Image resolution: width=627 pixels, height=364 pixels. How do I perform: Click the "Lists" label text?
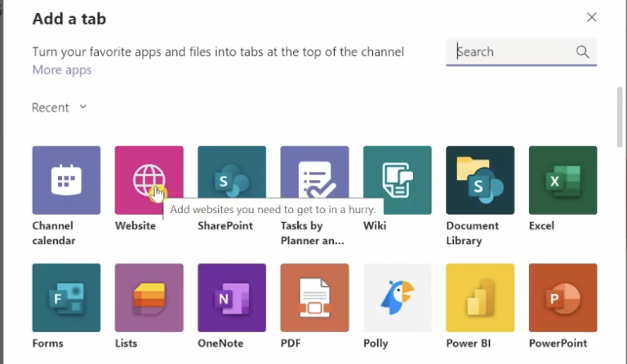click(x=127, y=344)
